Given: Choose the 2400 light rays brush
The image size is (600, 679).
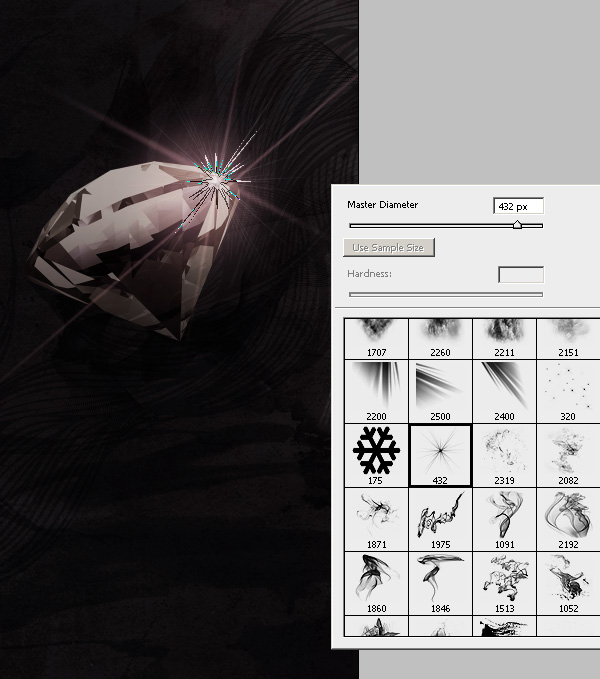Looking at the screenshot, I should click(x=504, y=391).
